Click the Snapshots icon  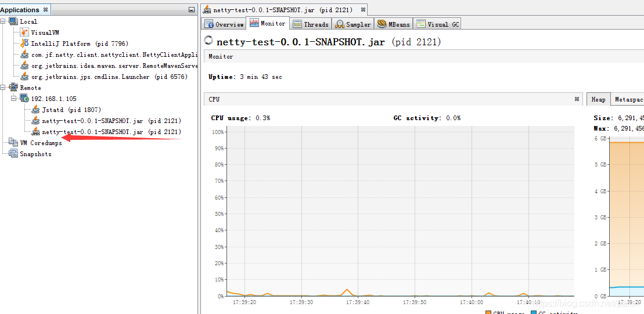pyautogui.click(x=13, y=154)
